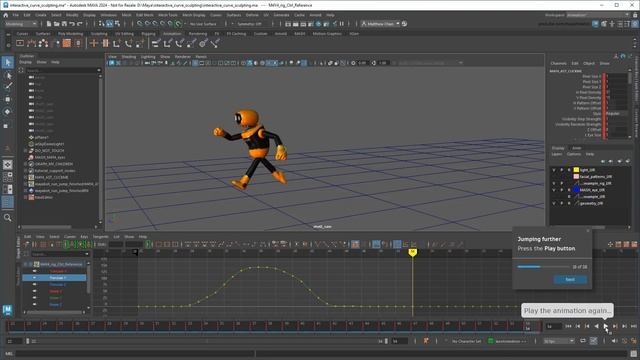Click Next in the tutorial popup
Image resolution: width=640 pixels, height=360 pixels.
[570, 280]
